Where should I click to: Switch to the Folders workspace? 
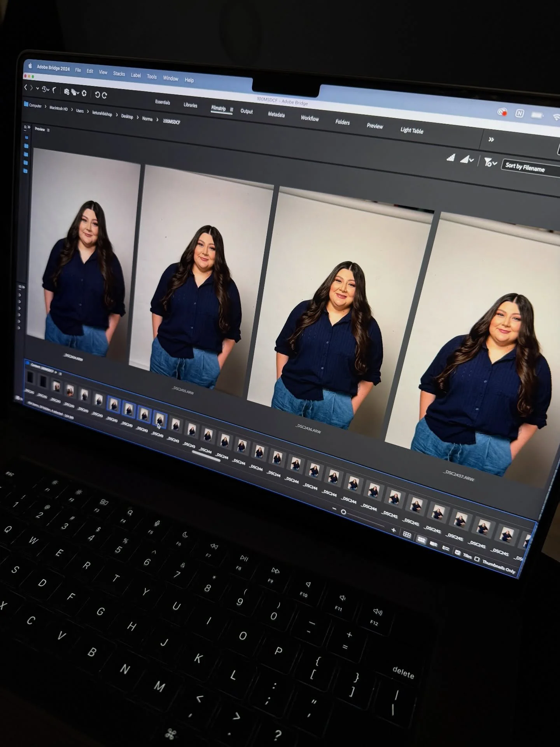coord(342,122)
